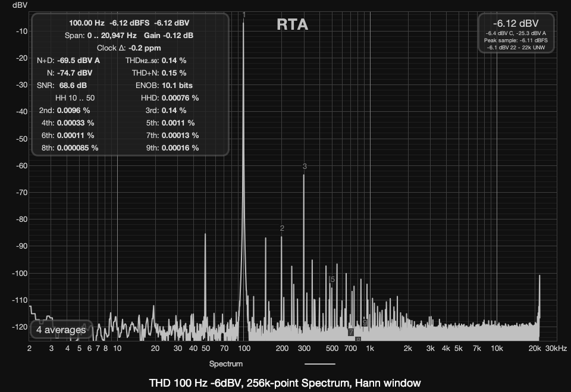Click the 3rd harmonic marker on the spectrum
Screen dimensions: 571x392
tap(304, 167)
